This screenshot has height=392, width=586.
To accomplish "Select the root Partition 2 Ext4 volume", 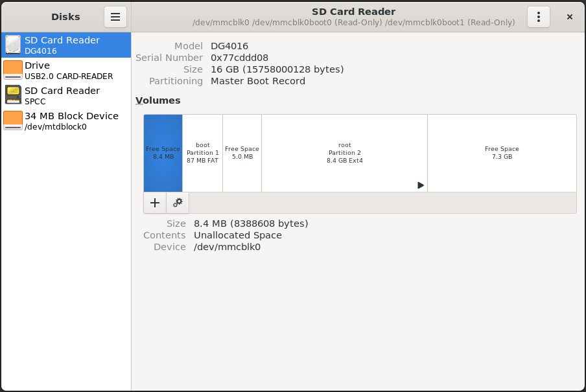I will (x=345, y=153).
